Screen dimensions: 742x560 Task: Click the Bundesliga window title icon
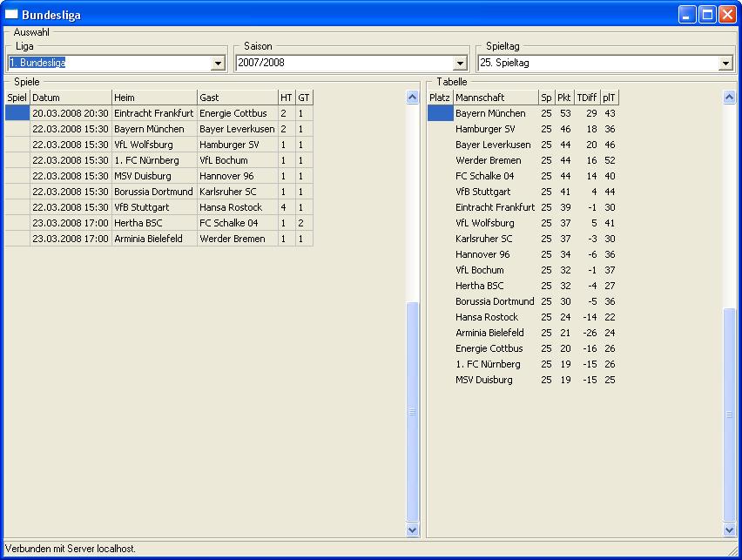[11, 14]
